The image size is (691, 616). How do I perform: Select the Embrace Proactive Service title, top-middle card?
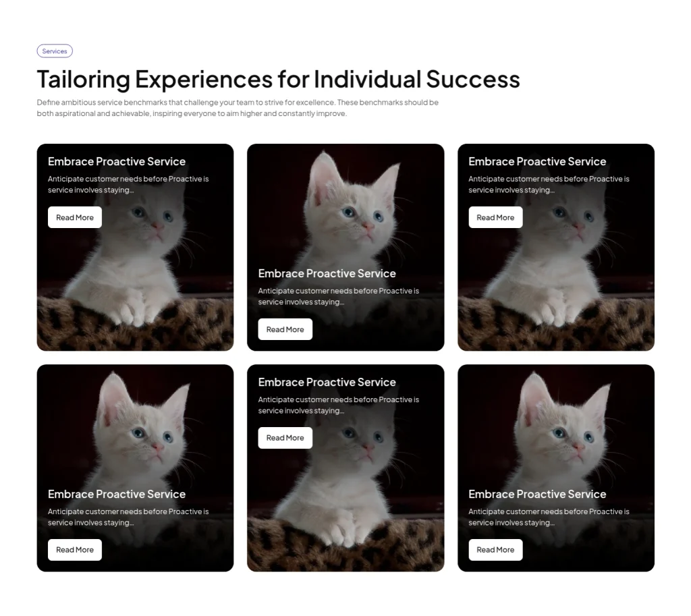tap(327, 273)
